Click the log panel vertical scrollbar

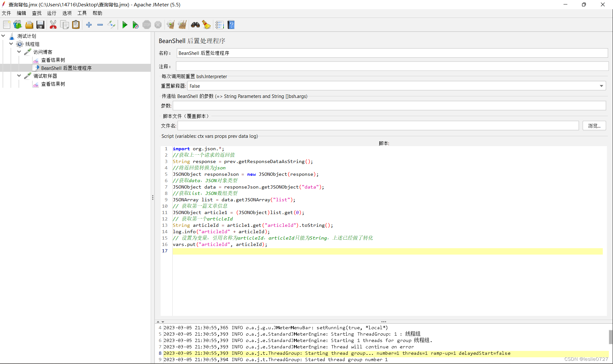click(x=610, y=338)
